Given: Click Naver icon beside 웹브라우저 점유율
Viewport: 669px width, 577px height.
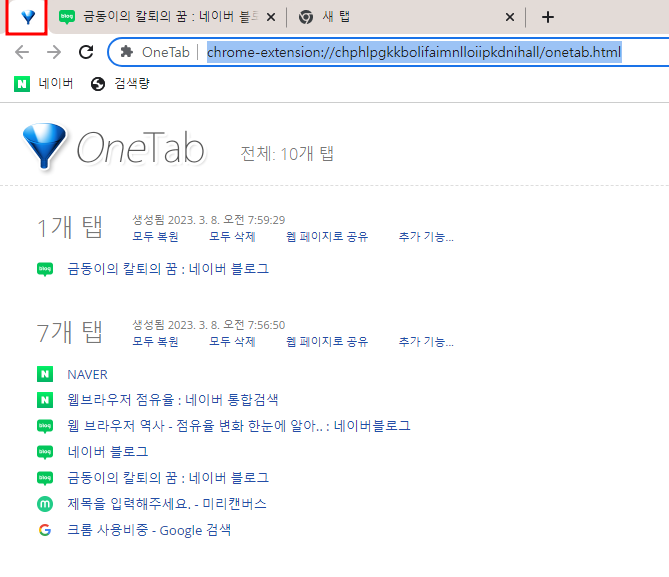Looking at the screenshot, I should [45, 400].
